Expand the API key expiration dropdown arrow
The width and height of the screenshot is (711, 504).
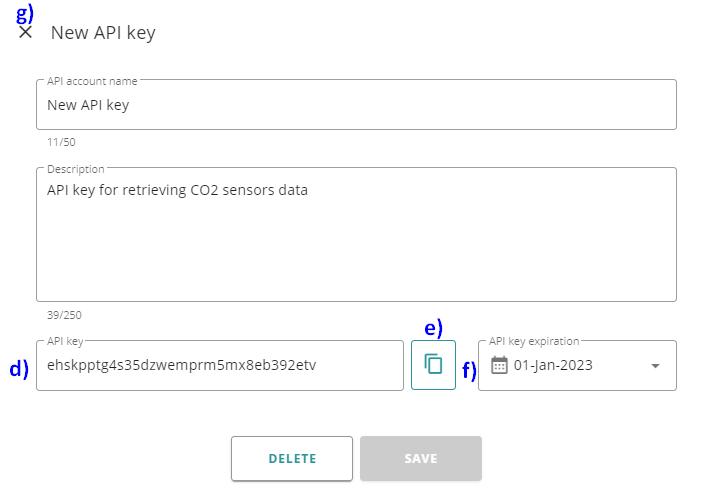[x=655, y=366]
